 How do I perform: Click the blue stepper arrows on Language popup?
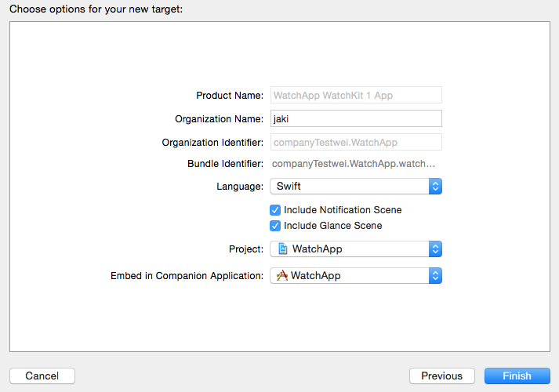[x=436, y=187]
